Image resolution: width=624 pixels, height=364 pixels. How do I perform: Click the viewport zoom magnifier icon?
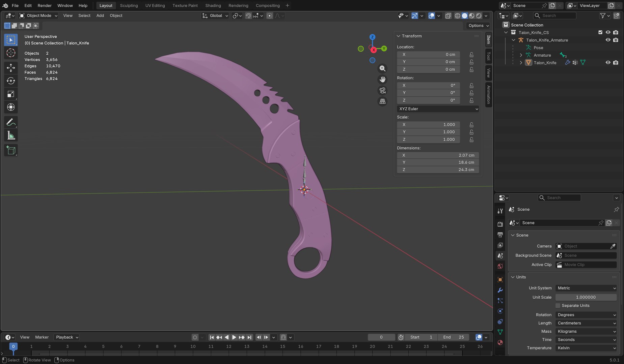tap(382, 68)
